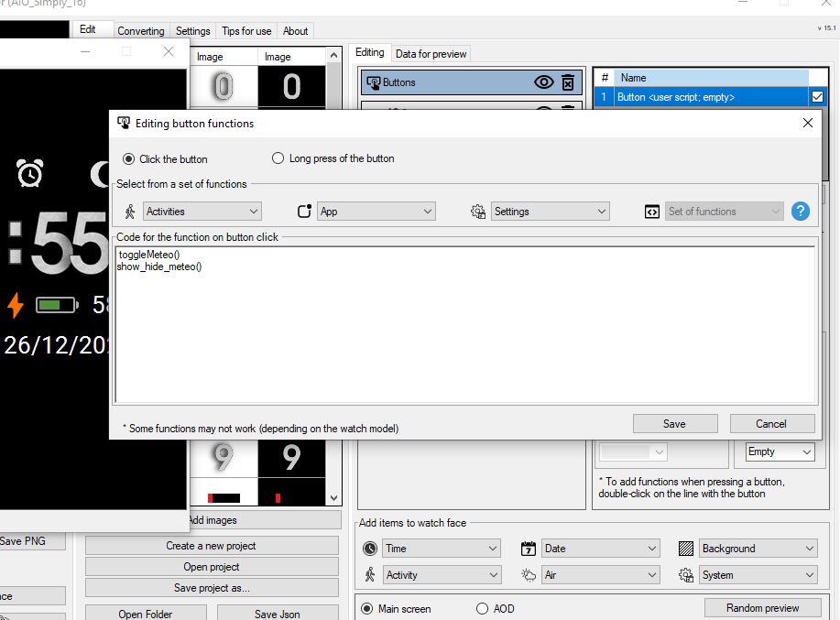The image size is (840, 620).
Task: Click the Settings gear icon in dialog
Action: (x=478, y=212)
